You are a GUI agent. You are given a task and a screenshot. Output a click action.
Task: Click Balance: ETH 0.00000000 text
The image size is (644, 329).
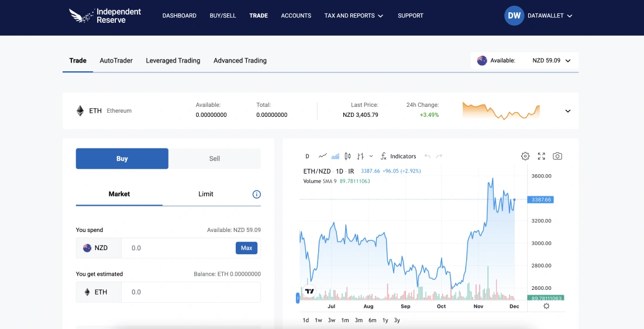pyautogui.click(x=227, y=274)
